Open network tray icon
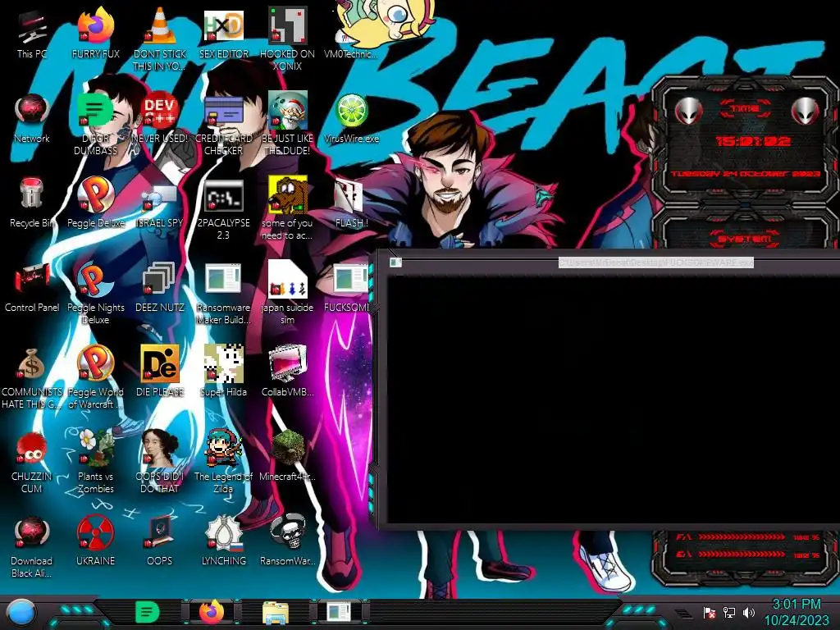This screenshot has width=840, height=630. click(x=729, y=612)
